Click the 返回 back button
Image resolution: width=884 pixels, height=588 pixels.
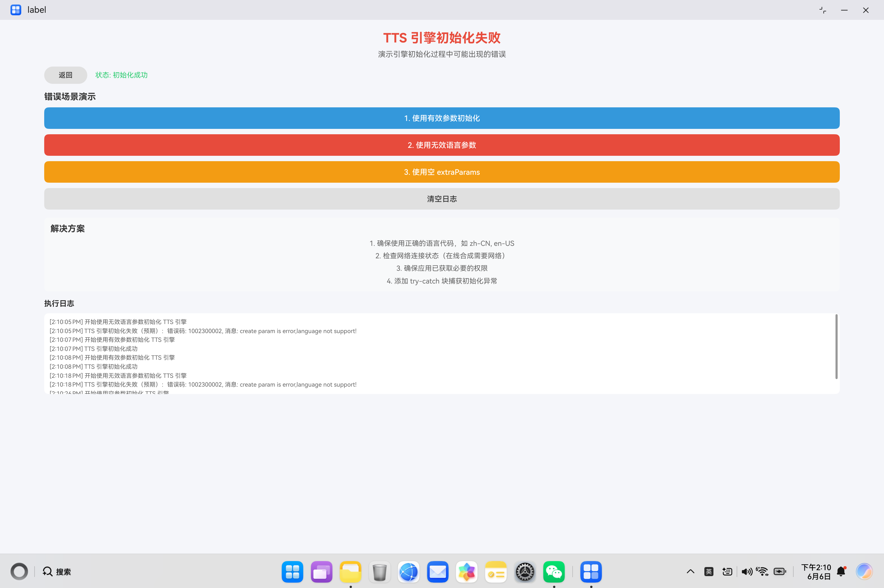click(x=66, y=75)
